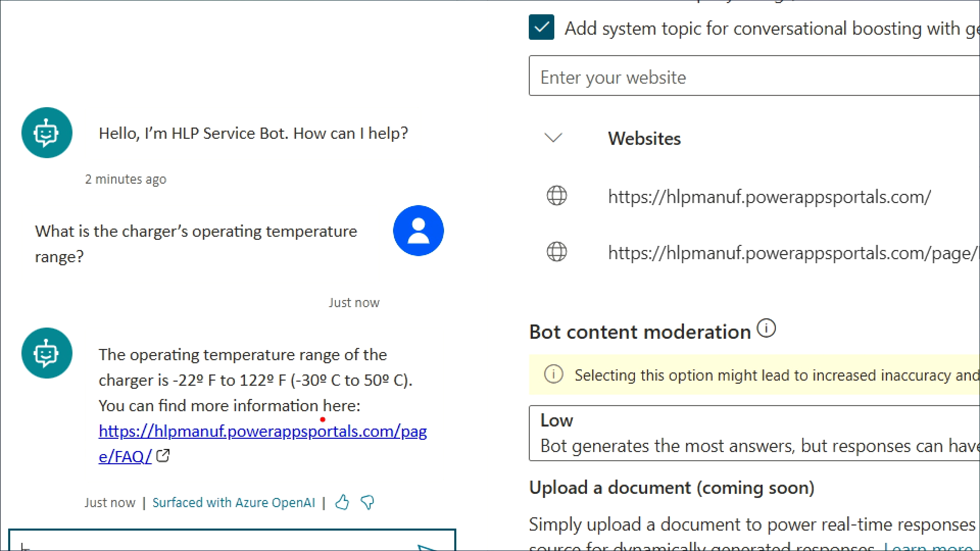Collapse the Websites section chevron

point(553,138)
